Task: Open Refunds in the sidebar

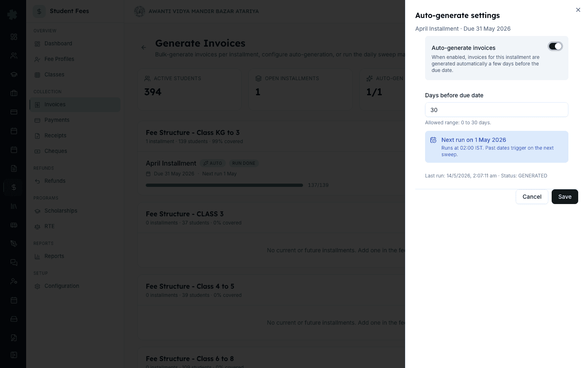Action: point(75,181)
